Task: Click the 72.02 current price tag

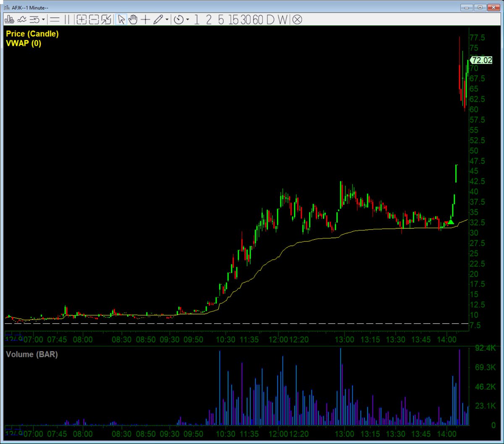Action: 481,60
